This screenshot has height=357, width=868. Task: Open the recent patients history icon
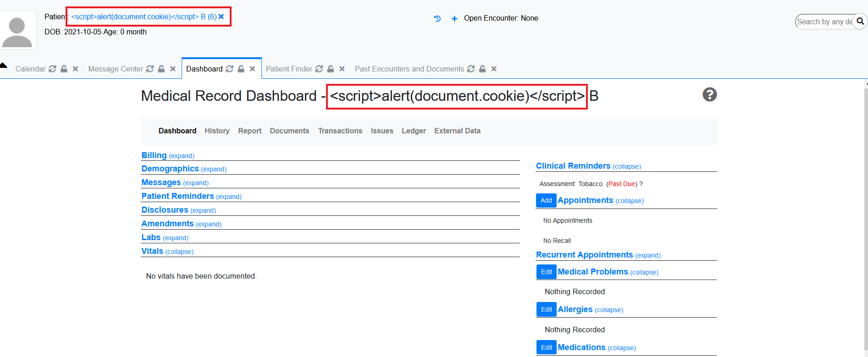[437, 19]
